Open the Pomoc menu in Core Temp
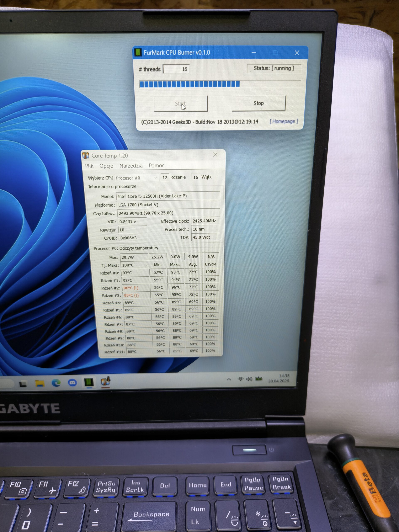The height and width of the screenshot is (532, 399). 156,165
